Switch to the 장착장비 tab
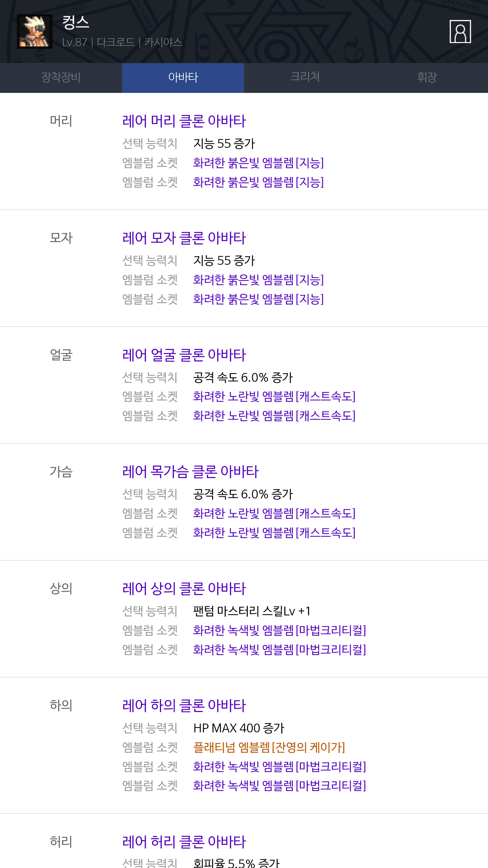Screen dimensions: 488x868 pos(61,78)
